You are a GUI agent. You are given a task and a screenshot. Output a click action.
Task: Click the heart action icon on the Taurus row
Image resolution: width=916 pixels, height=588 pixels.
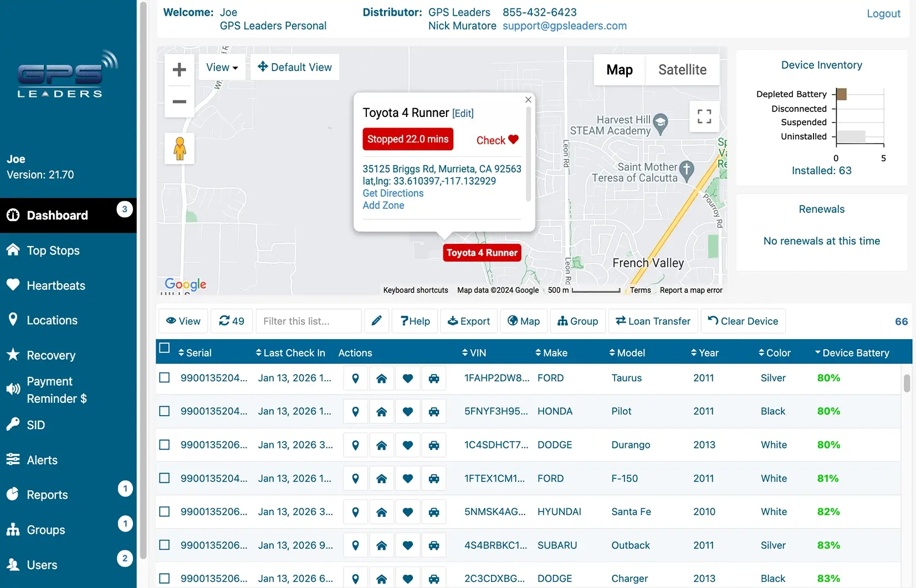coord(408,378)
